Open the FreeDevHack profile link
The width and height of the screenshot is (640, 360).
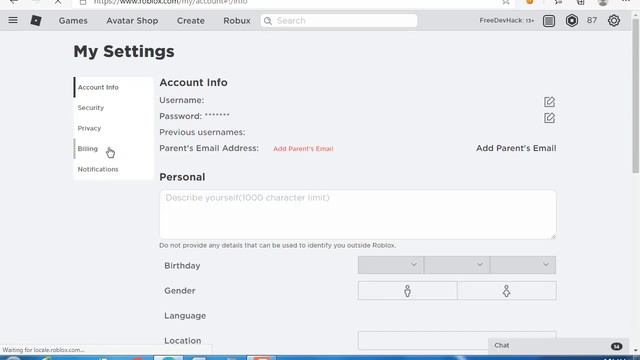coord(507,20)
